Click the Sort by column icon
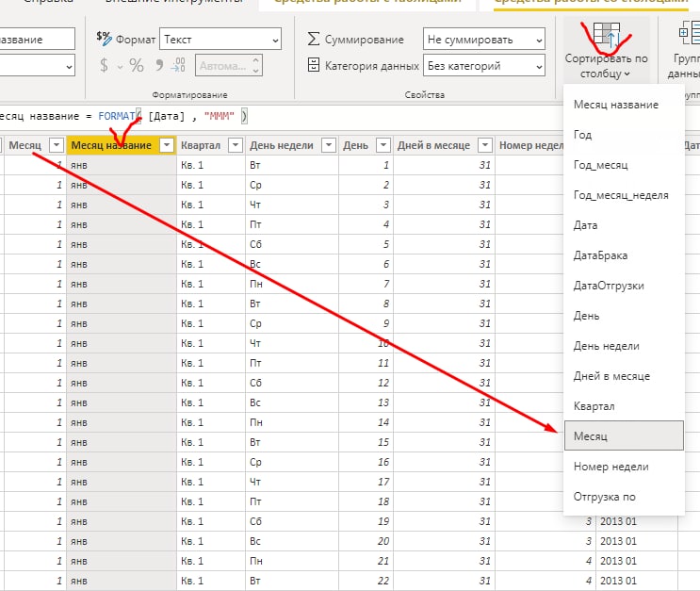This screenshot has height=591, width=700. point(607,36)
